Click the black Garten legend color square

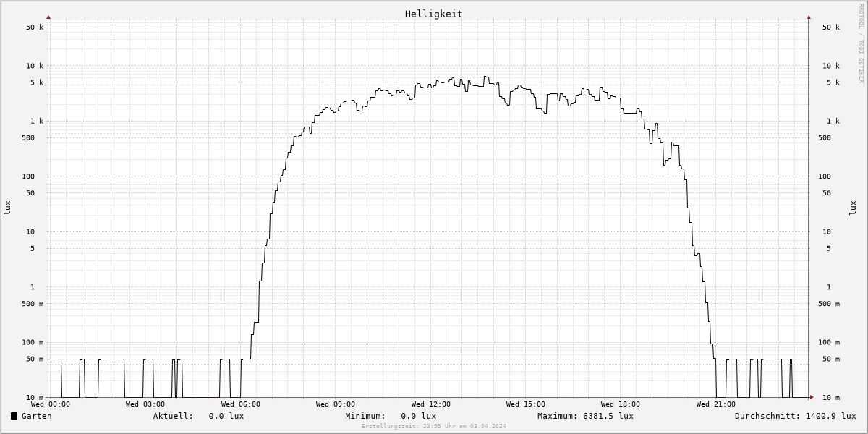tap(14, 416)
